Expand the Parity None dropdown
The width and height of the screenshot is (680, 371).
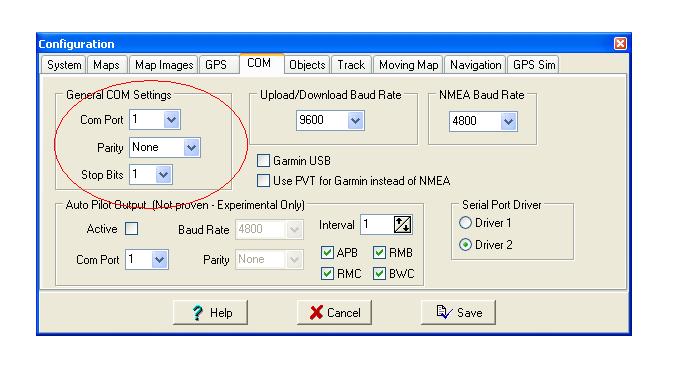(x=191, y=148)
